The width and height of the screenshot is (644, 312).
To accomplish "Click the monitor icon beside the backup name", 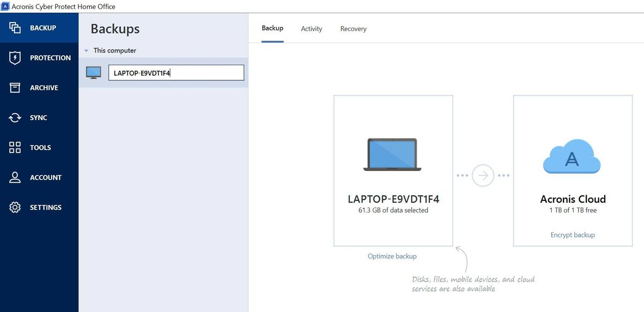I will 93,72.
